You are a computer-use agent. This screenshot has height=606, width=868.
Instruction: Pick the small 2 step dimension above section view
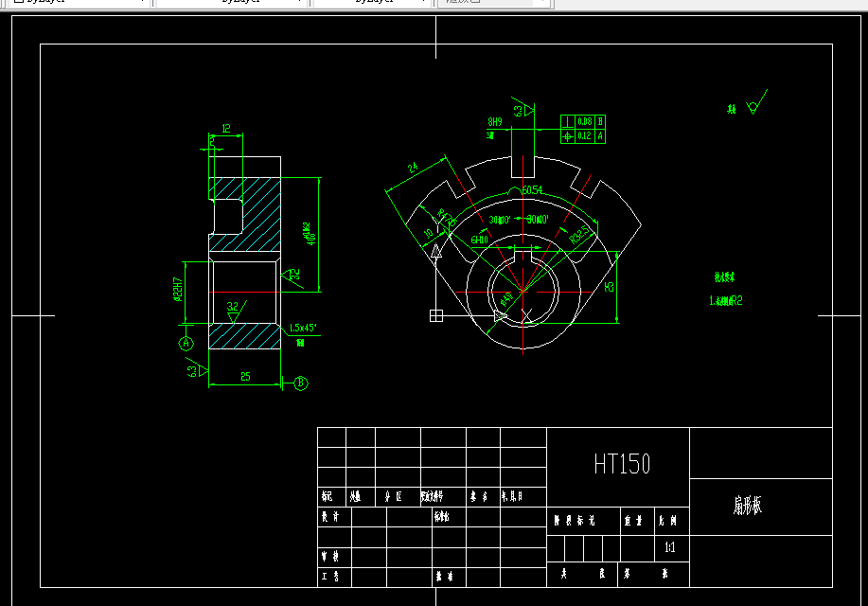[211, 142]
